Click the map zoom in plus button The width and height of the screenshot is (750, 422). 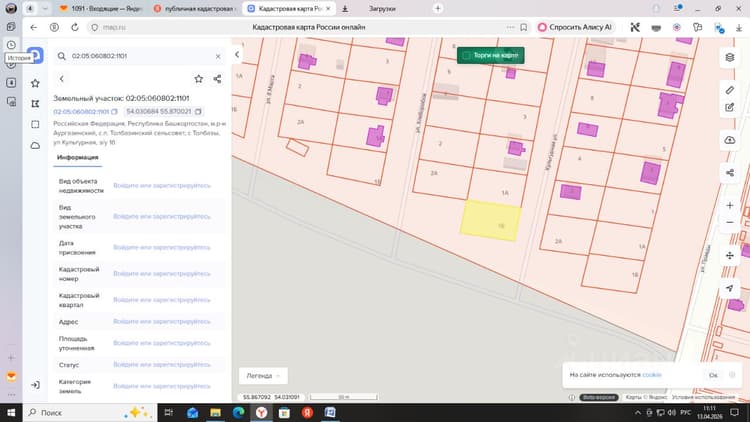729,205
